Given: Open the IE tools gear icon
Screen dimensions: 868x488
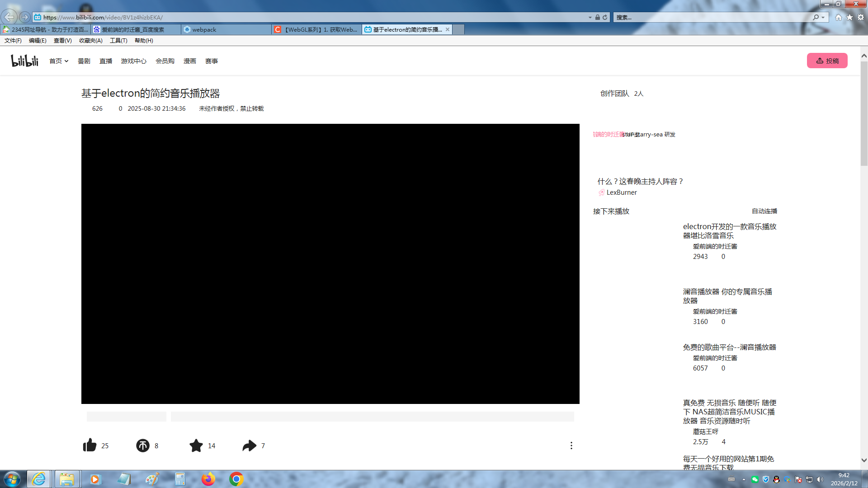Looking at the screenshot, I should tap(861, 17).
